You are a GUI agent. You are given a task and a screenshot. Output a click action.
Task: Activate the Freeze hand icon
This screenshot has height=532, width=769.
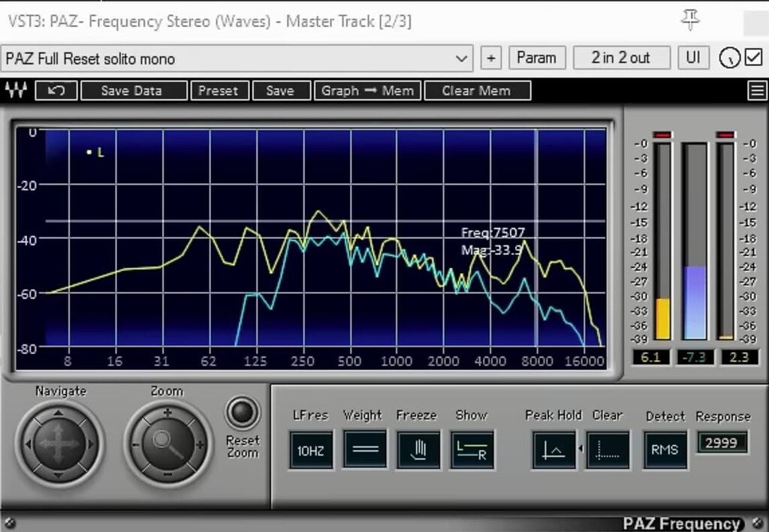(418, 448)
